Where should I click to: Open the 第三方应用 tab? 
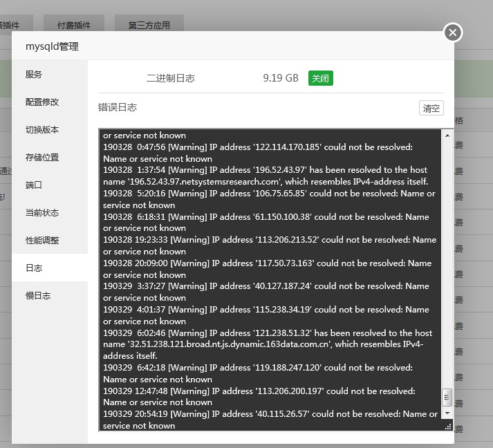(149, 26)
